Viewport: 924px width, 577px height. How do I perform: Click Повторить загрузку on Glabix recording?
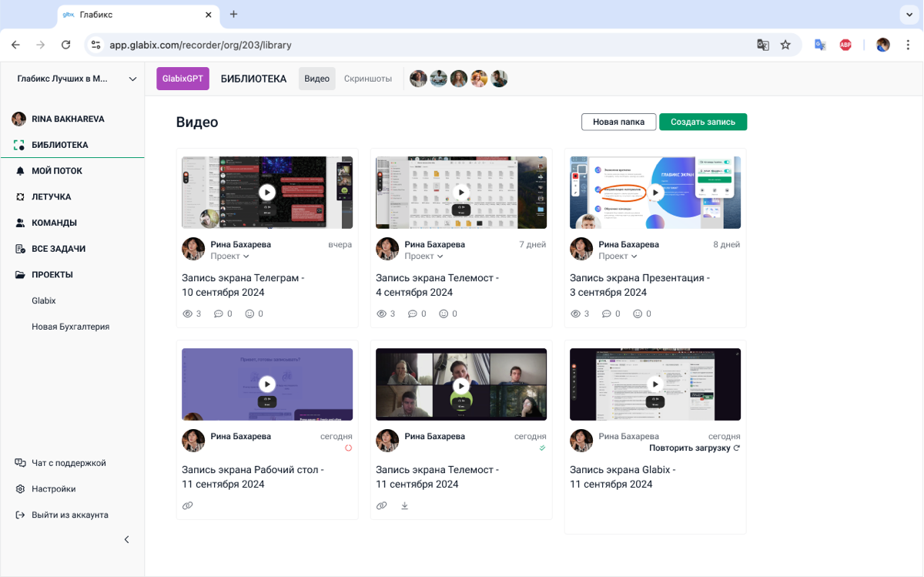point(695,448)
